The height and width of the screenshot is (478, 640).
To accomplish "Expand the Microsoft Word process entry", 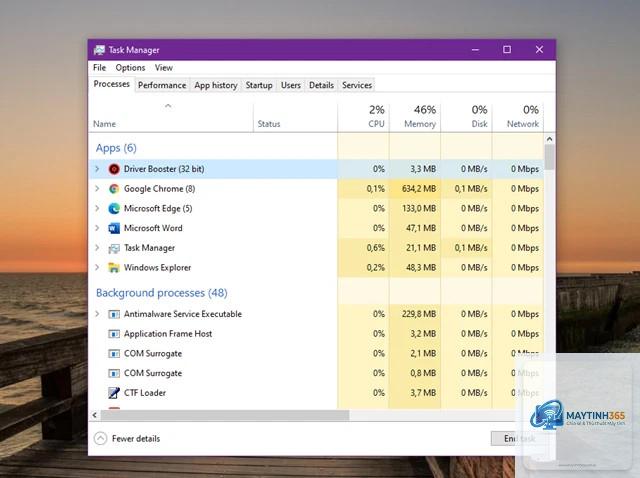I will tap(97, 227).
